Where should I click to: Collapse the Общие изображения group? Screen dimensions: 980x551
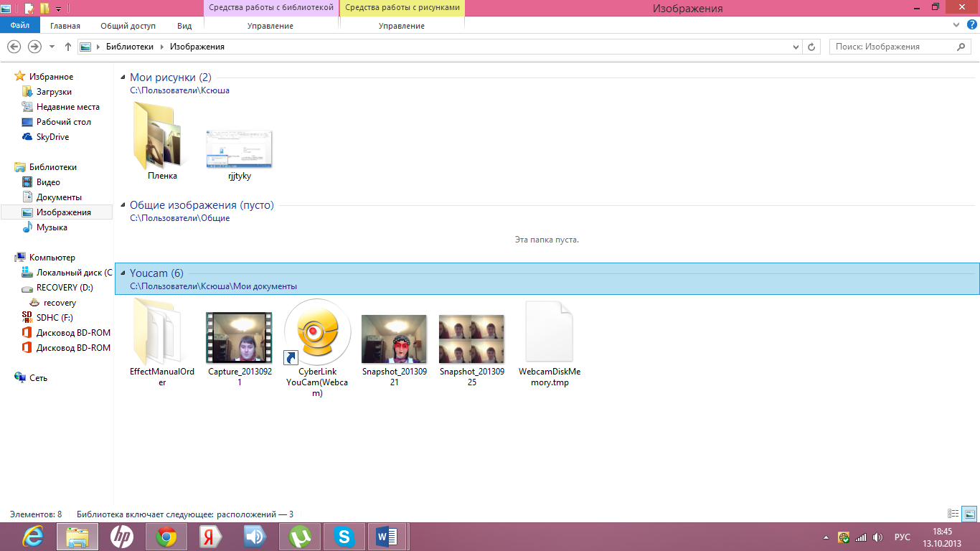[x=123, y=205]
